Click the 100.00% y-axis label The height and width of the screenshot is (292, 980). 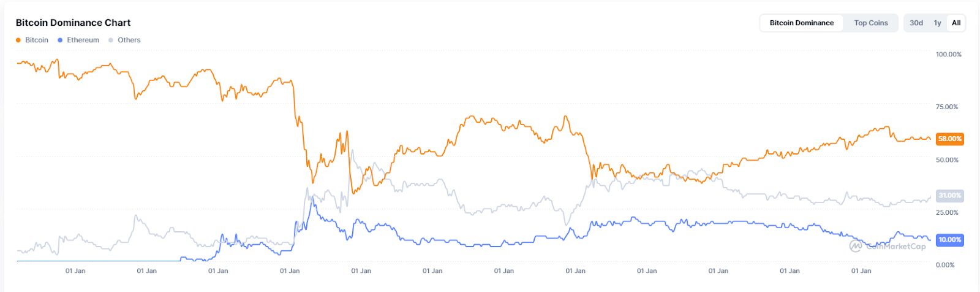click(948, 55)
